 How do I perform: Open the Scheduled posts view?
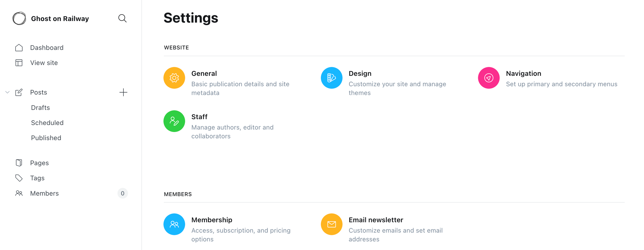click(47, 123)
